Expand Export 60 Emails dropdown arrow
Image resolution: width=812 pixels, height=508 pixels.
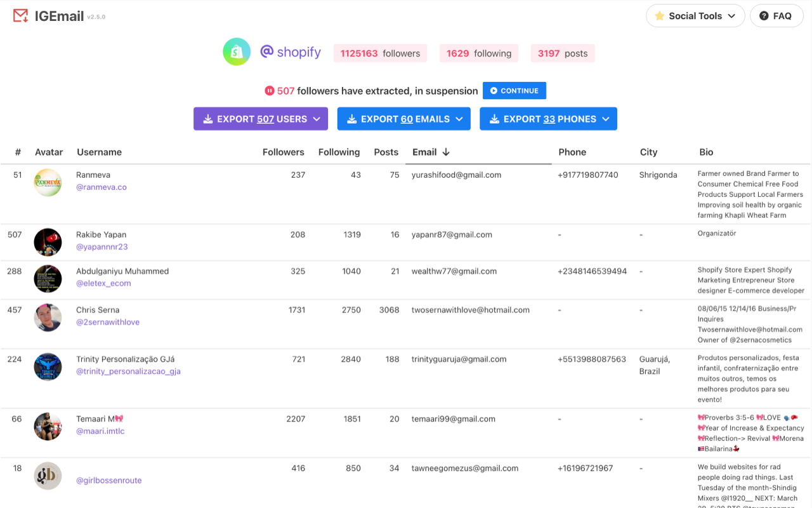[x=459, y=119]
